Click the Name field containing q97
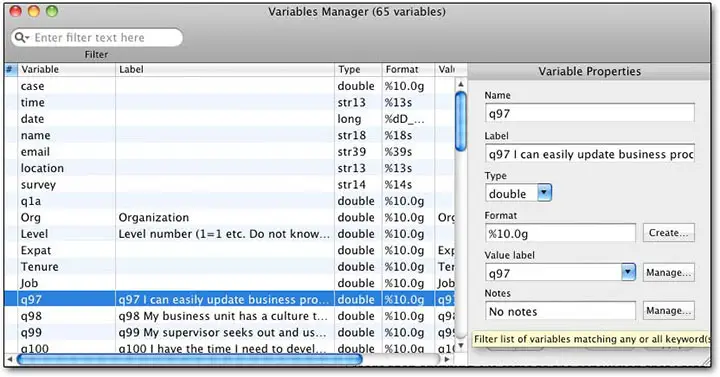The width and height of the screenshot is (720, 377). tap(590, 113)
